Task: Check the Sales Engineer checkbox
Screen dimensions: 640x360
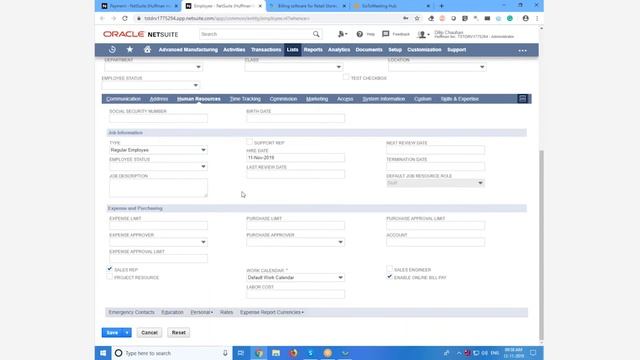Action: (x=389, y=269)
